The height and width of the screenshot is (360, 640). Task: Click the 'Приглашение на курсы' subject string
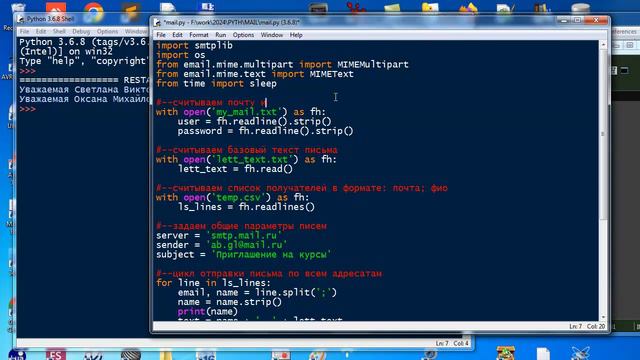(x=271, y=254)
